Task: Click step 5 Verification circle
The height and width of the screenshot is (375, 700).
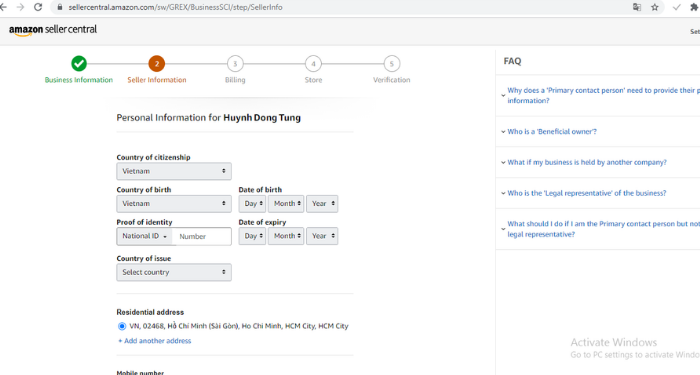Action: click(392, 64)
